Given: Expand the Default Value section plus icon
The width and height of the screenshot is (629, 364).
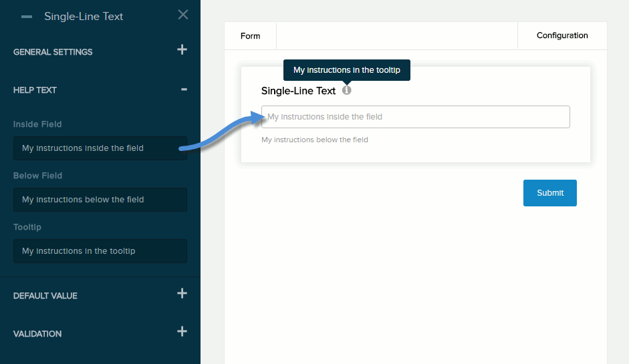Looking at the screenshot, I should [x=182, y=293].
